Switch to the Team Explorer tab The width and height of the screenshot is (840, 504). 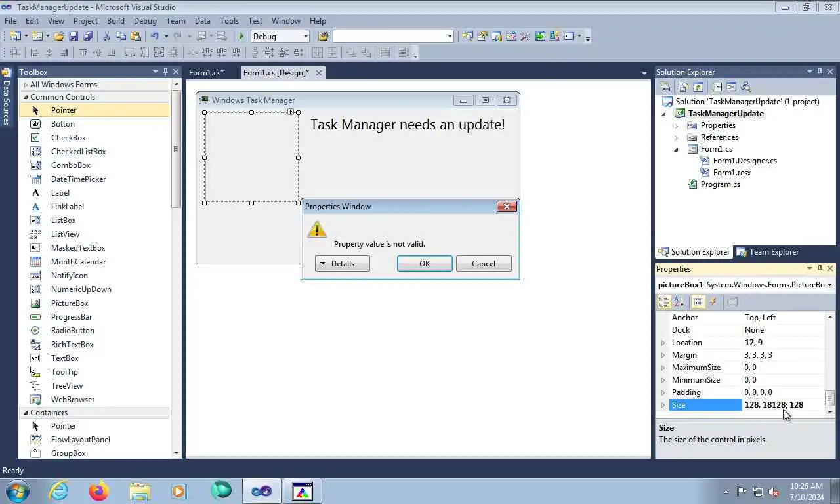point(767,252)
